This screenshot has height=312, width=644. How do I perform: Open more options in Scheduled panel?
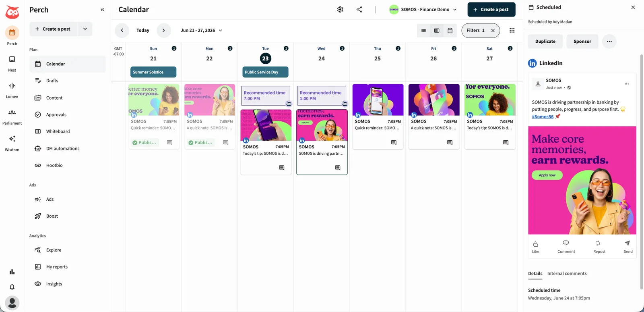[x=609, y=42]
